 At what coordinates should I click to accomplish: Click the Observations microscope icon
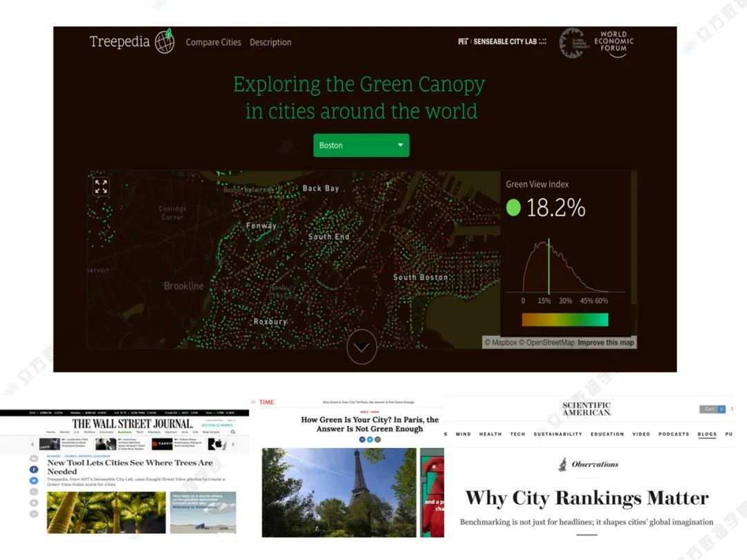562,464
